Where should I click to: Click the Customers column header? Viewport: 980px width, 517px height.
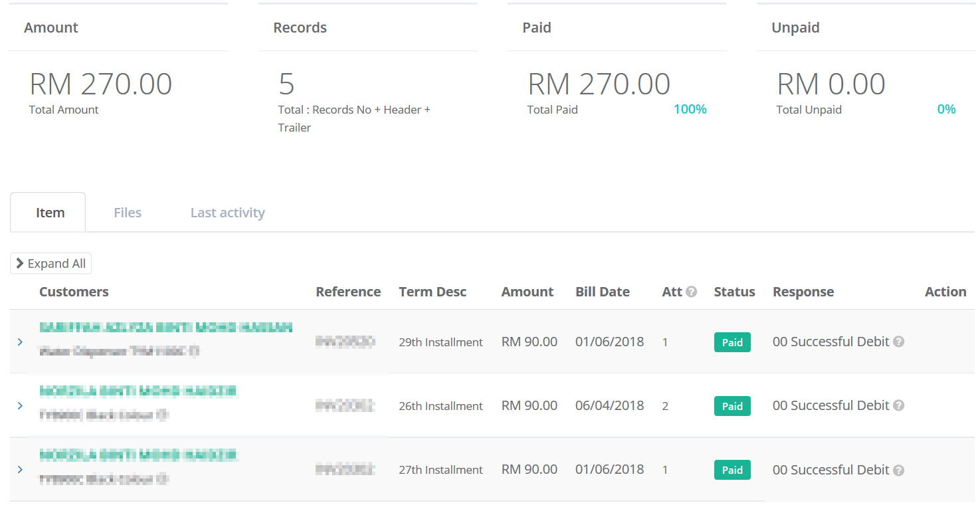pos(74,292)
